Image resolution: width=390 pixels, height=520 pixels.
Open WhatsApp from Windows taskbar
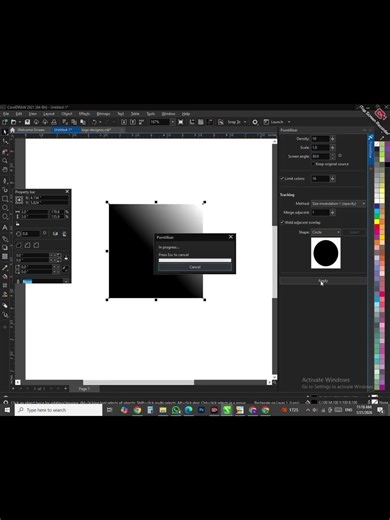point(176,410)
